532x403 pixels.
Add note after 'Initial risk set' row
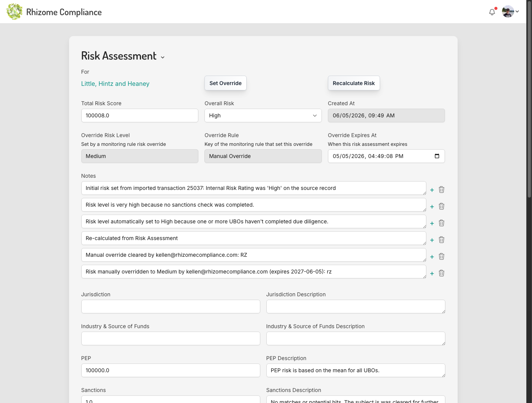pyautogui.click(x=432, y=190)
